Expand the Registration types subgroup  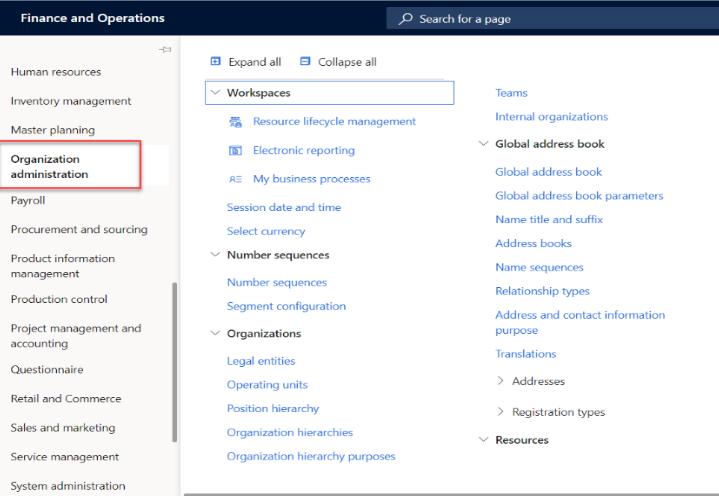pos(500,412)
